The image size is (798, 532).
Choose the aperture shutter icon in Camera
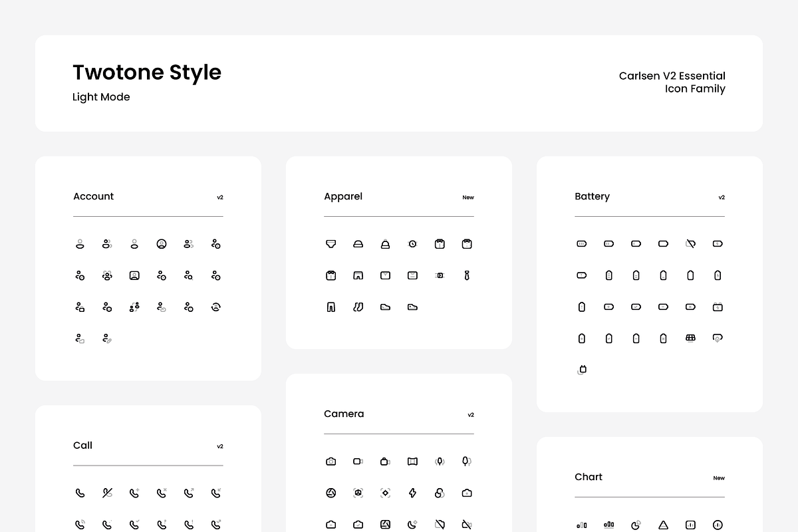pyautogui.click(x=331, y=493)
